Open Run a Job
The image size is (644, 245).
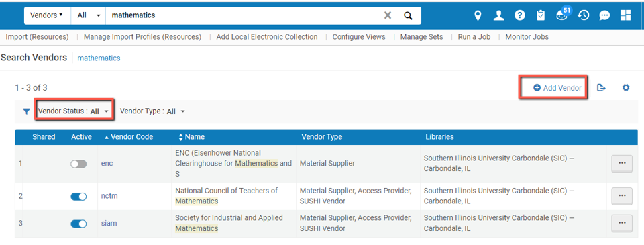coord(474,37)
